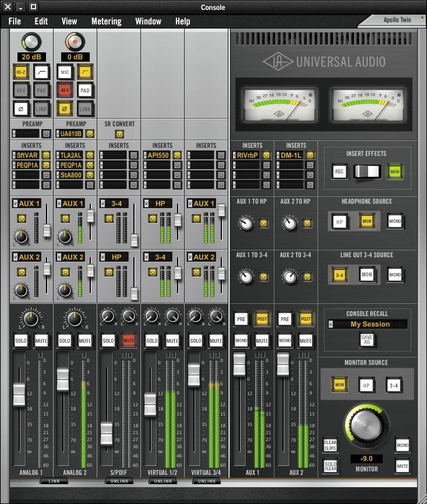Click the SR Convert power button
Viewport: 427px width, 504px height.
119,133
